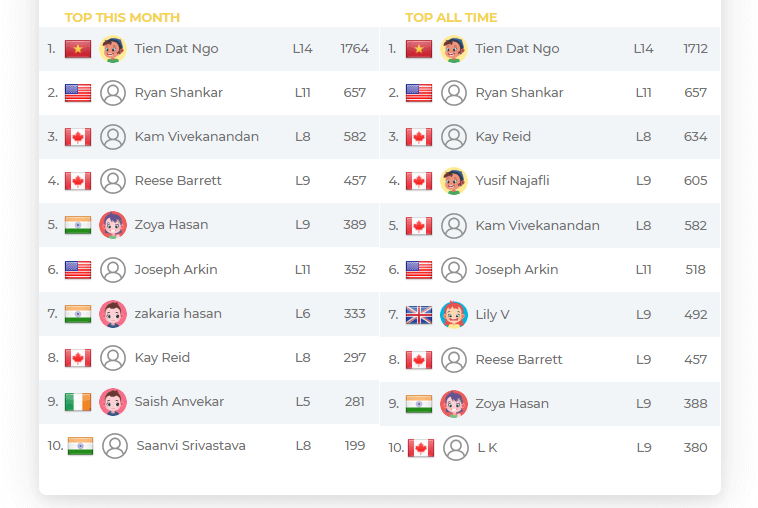
Task: Click the default profile icon for L K
Action: [x=456, y=448]
